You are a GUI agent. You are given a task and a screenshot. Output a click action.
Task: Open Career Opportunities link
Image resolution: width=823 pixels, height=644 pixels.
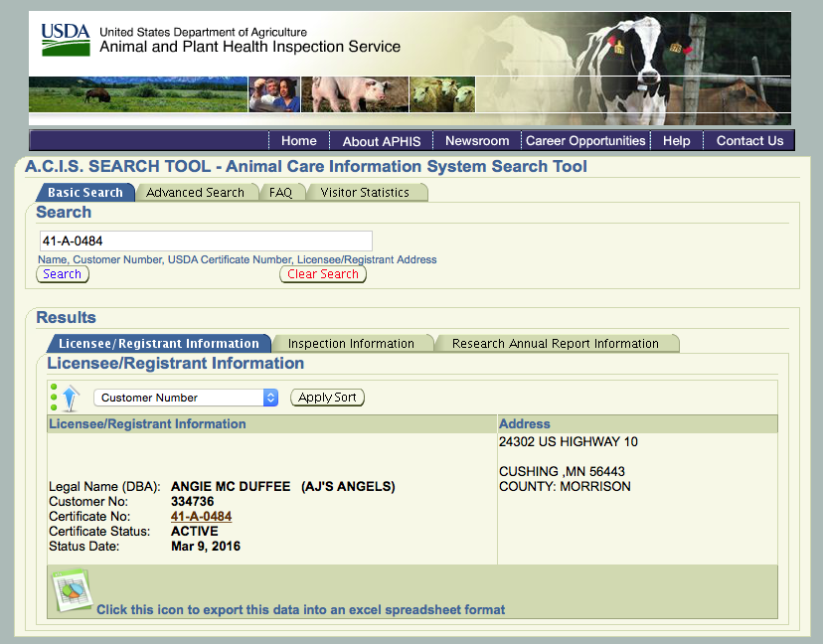pyautogui.click(x=585, y=141)
